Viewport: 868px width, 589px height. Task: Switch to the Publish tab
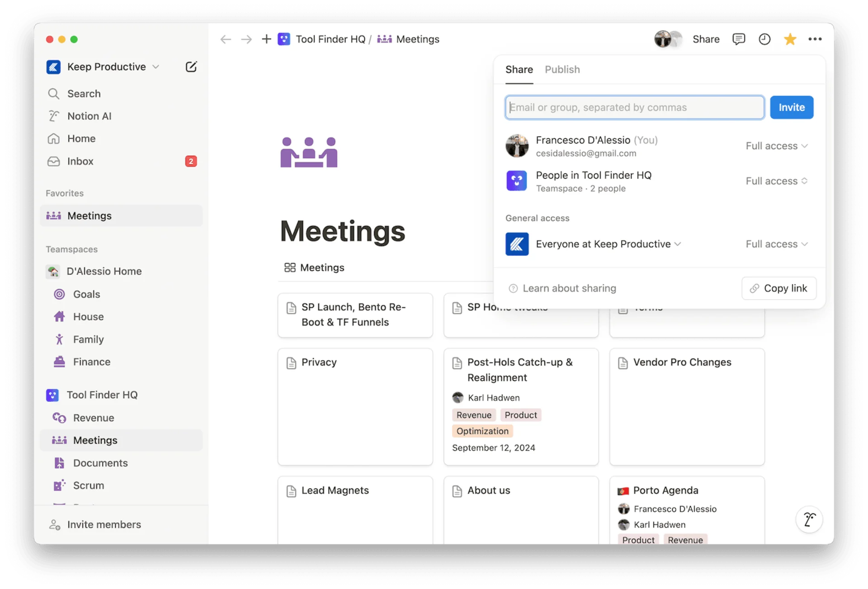point(562,69)
